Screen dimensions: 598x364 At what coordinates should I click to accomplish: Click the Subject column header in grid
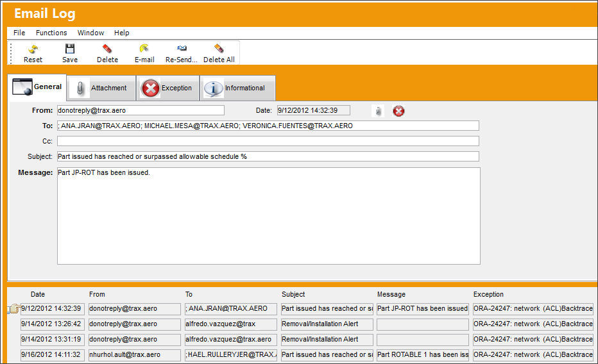point(293,294)
